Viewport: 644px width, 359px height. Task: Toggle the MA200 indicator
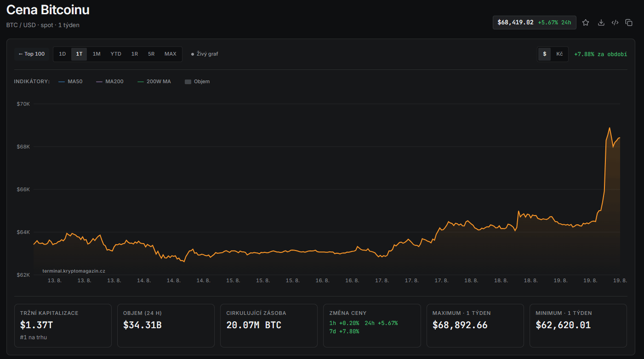[x=110, y=81]
